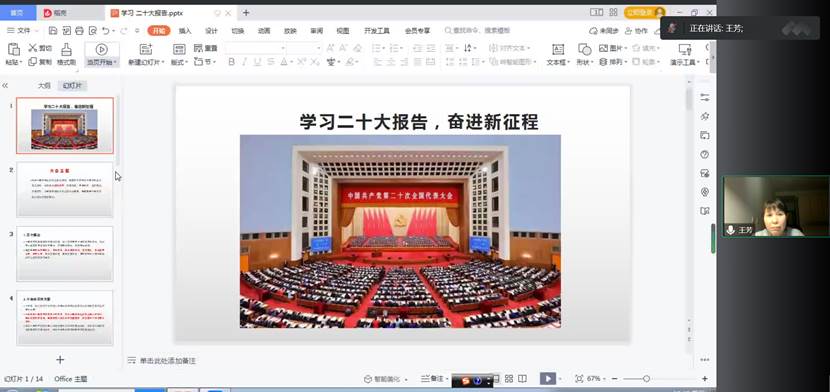Click the Cut scissors icon

[x=33, y=48]
